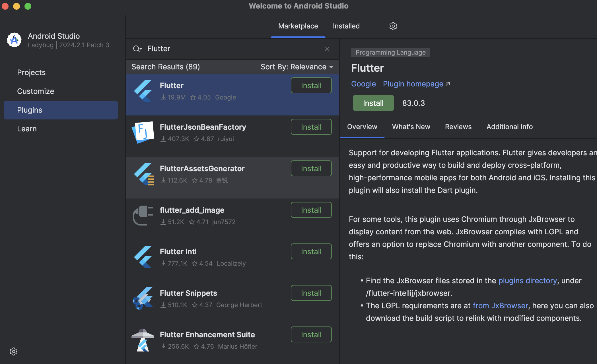
Task: Select the Flutter Snippets plugin icon
Action: coord(143,298)
